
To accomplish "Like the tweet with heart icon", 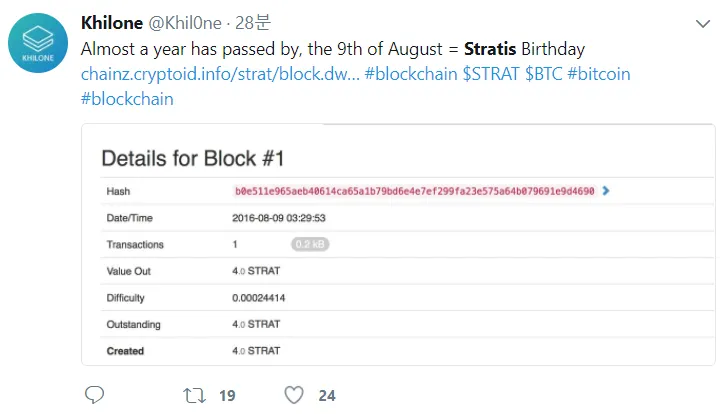I will coord(294,395).
